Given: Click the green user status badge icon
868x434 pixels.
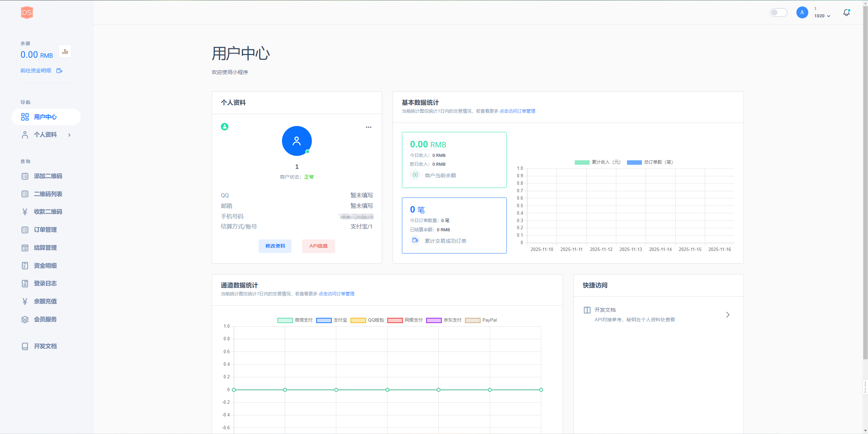Looking at the screenshot, I should point(225,127).
